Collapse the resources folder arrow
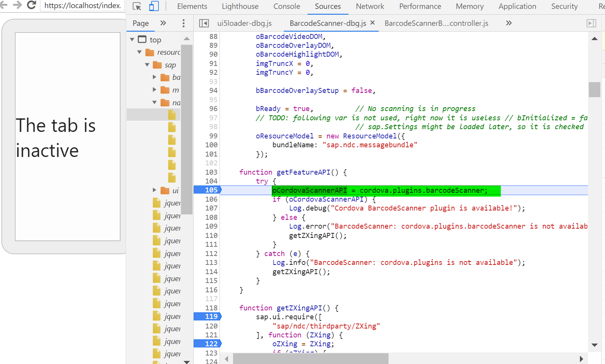Viewport: 605px width, 364px height. [x=139, y=52]
